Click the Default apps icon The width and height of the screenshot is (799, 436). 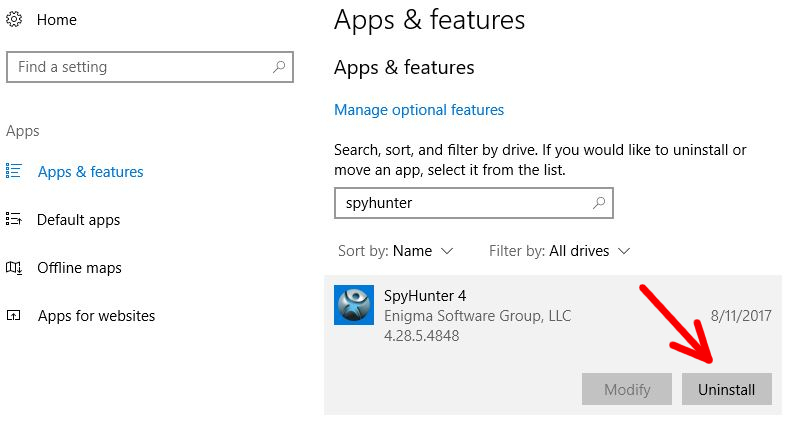14,219
